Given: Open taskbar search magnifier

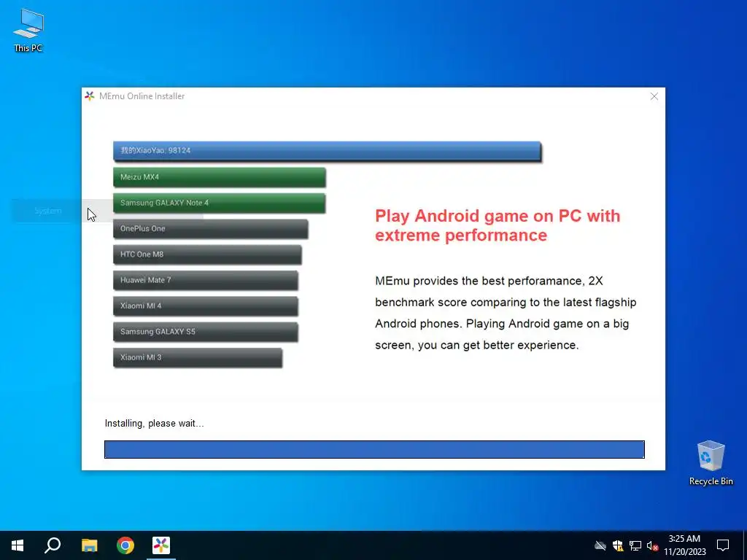Looking at the screenshot, I should point(53,545).
